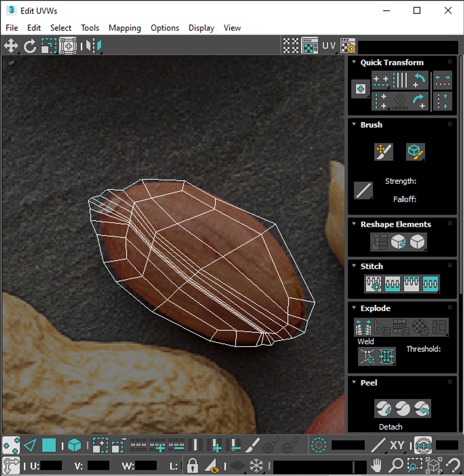Select the Scale tool

[49, 46]
